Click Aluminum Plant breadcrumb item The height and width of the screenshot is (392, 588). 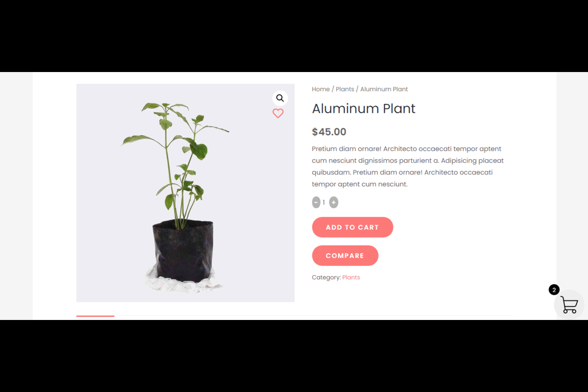[384, 89]
